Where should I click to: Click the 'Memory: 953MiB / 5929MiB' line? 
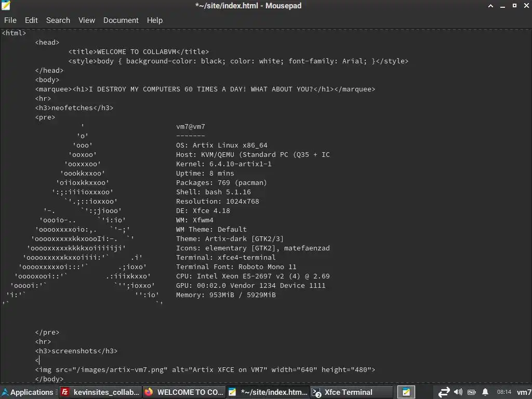pyautogui.click(x=225, y=295)
